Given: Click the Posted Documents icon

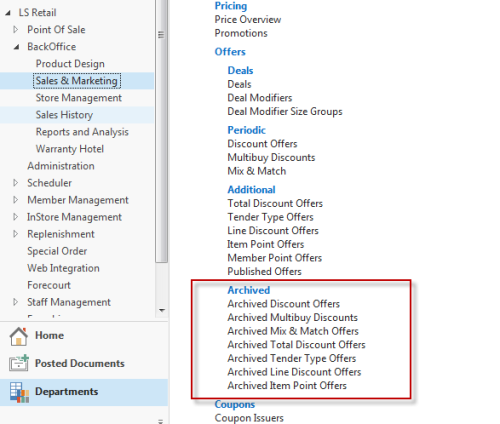Looking at the screenshot, I should (x=19, y=363).
